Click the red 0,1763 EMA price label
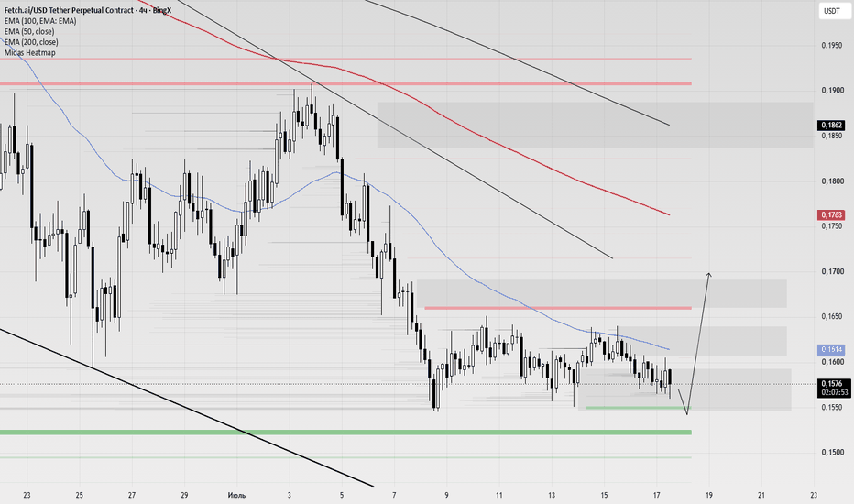 (832, 215)
